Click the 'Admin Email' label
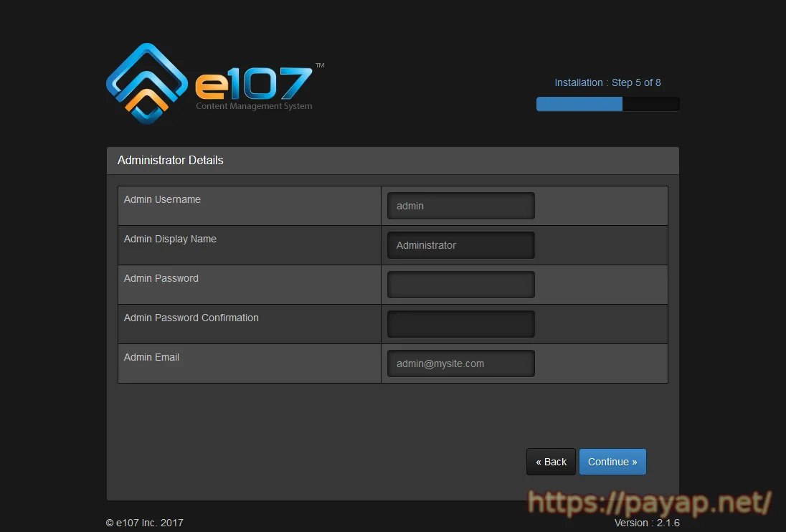The image size is (786, 532). [x=151, y=357]
